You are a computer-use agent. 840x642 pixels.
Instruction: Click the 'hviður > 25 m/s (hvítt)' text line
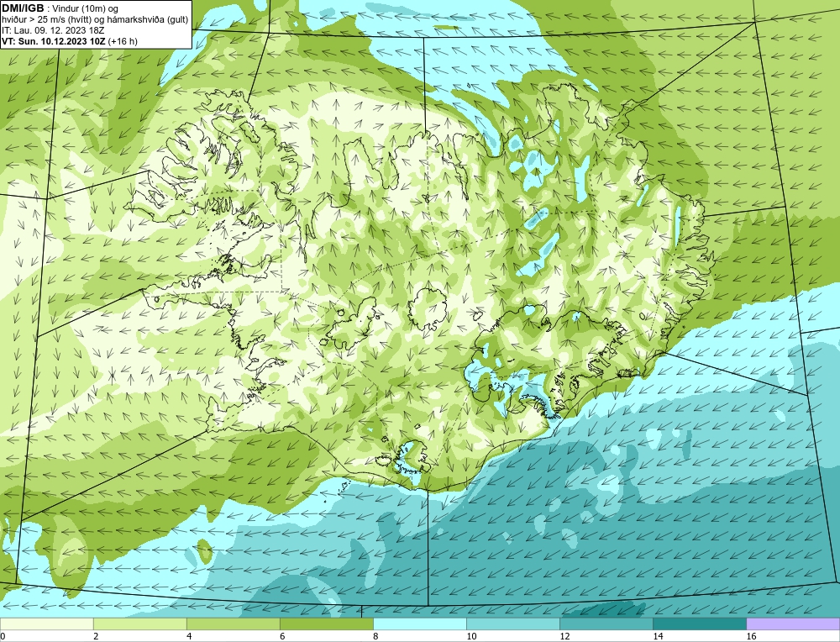[x=95, y=20]
